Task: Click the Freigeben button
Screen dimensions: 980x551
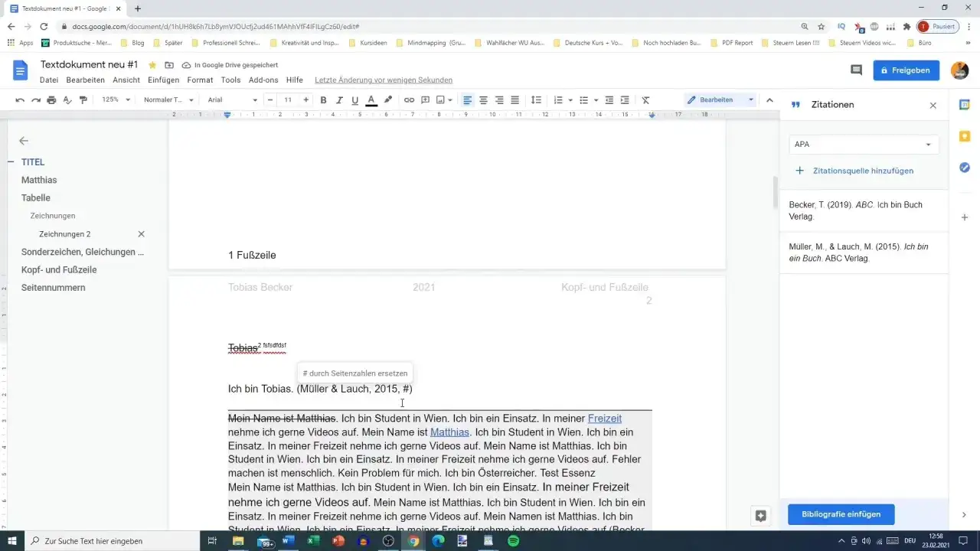Action: pos(906,70)
